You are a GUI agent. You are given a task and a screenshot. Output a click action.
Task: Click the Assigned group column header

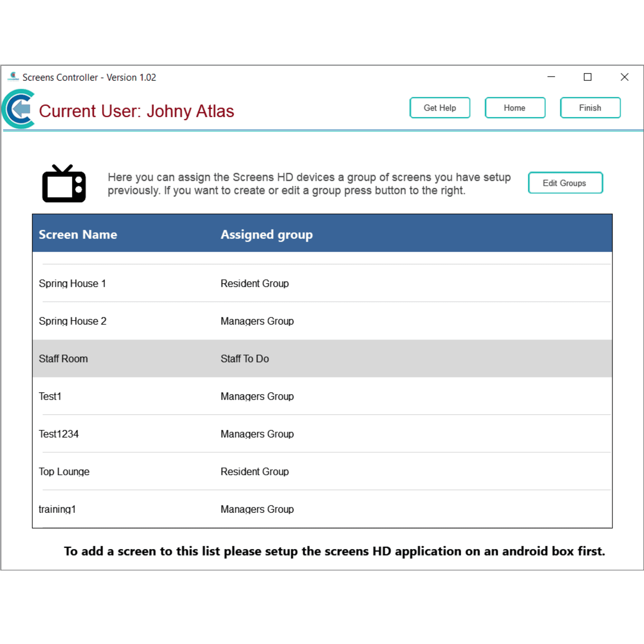click(267, 234)
